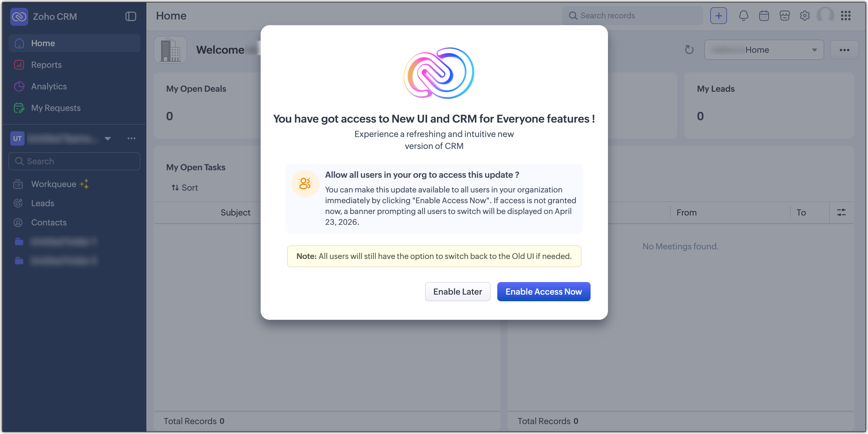Click the notifications bell icon
This screenshot has height=434, width=868.
coord(743,16)
